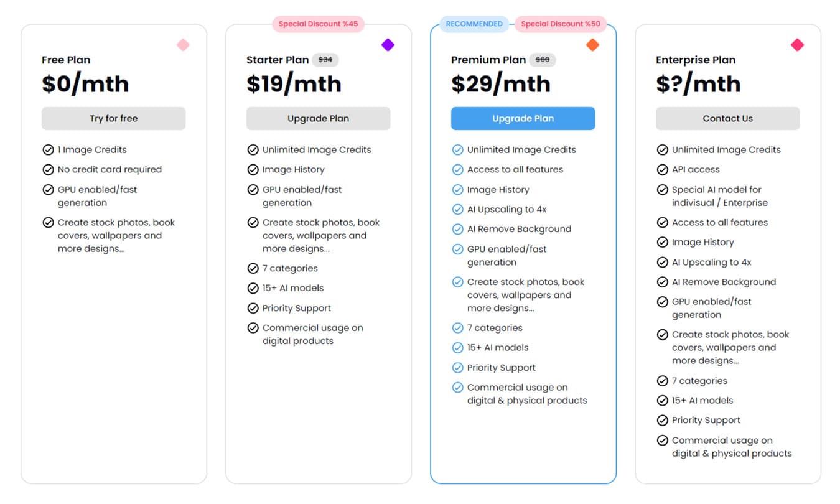Screen dimensions: 840x504
Task: Click check icon beside Premium 'AI Remove Background'
Action: point(457,230)
